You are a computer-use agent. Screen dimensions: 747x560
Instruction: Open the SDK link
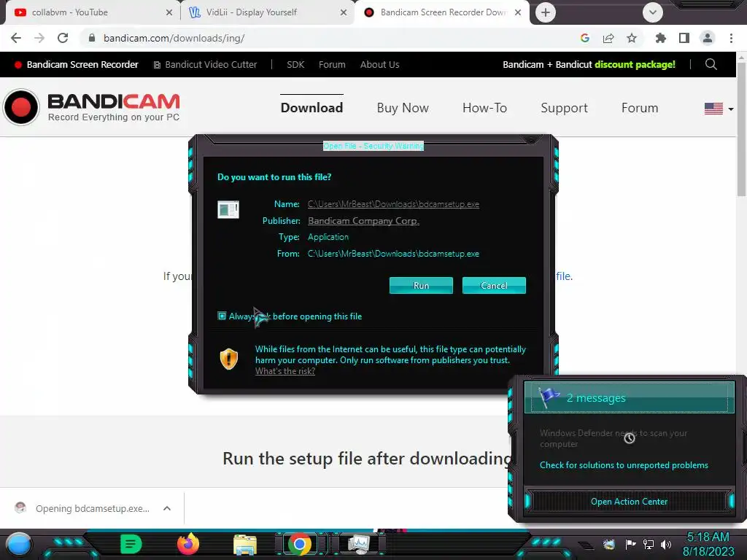[x=295, y=65]
